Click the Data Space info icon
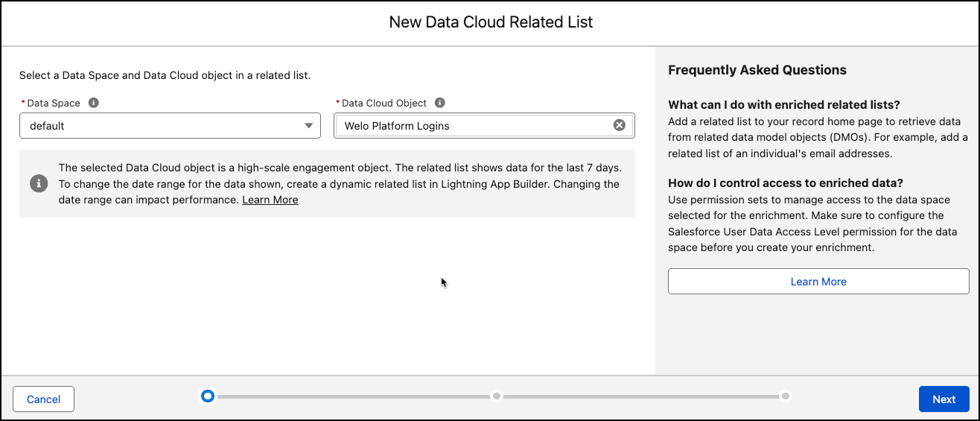 (x=94, y=103)
